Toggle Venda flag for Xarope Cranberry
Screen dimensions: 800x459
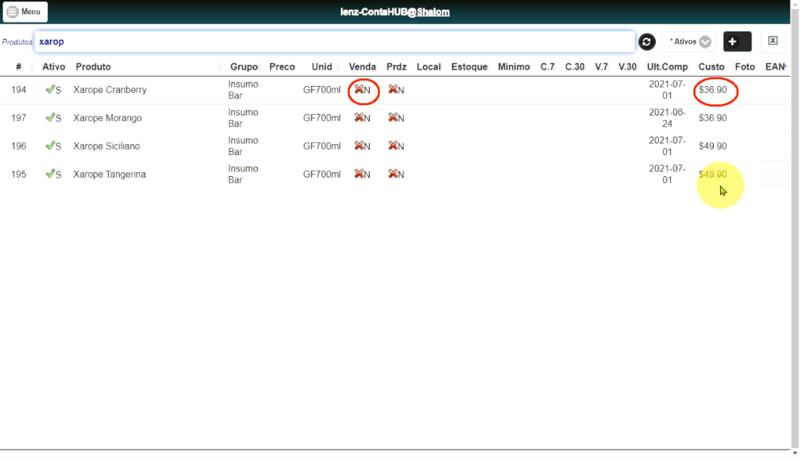[362, 90]
